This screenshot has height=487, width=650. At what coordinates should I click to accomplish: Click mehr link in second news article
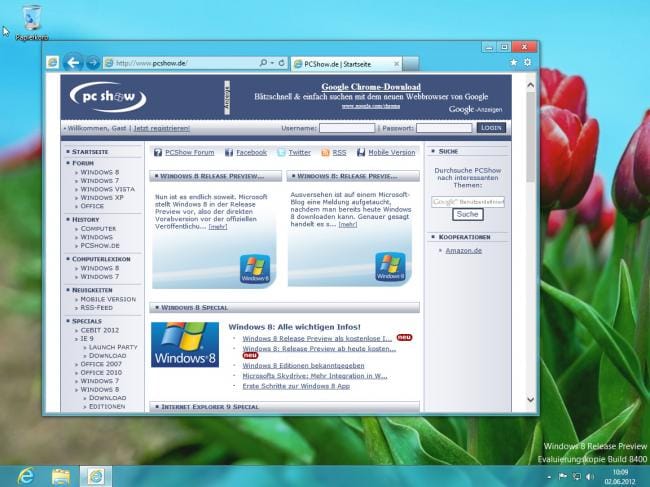click(x=347, y=224)
